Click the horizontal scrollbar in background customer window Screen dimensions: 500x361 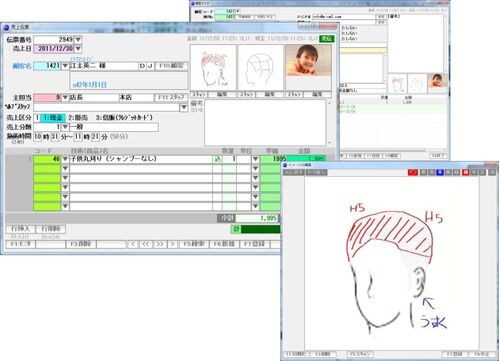[383, 150]
